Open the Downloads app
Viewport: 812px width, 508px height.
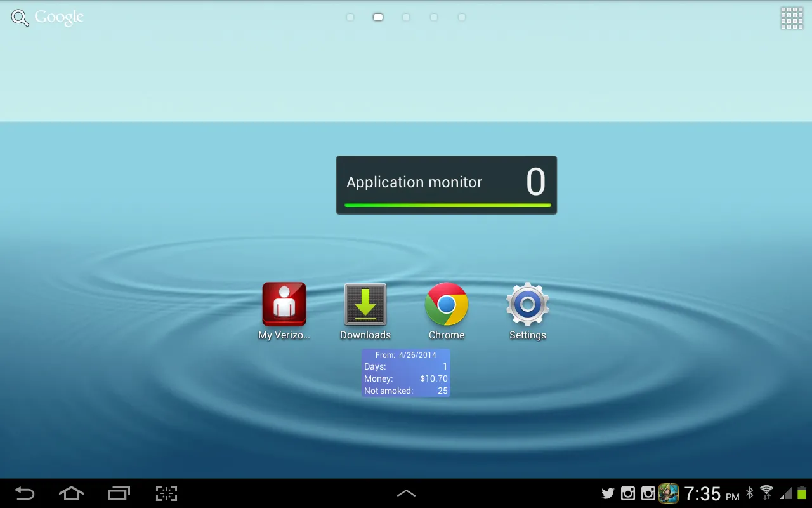coord(365,311)
